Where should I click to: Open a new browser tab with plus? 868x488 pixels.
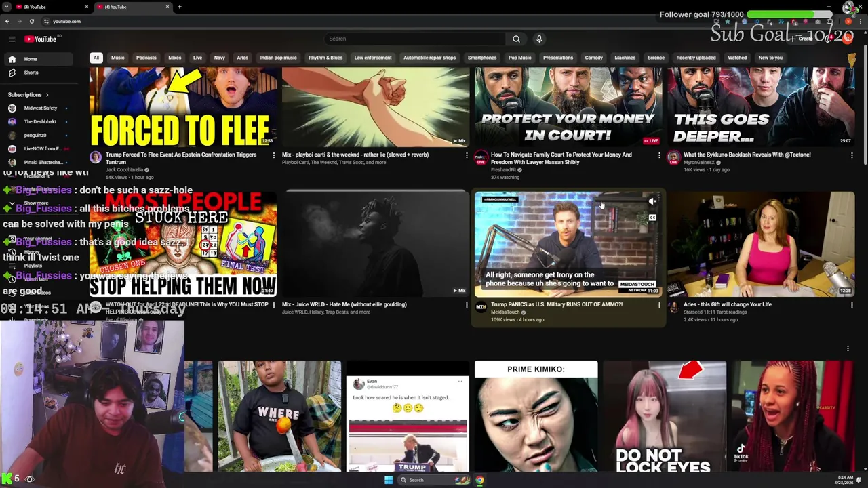click(x=180, y=7)
